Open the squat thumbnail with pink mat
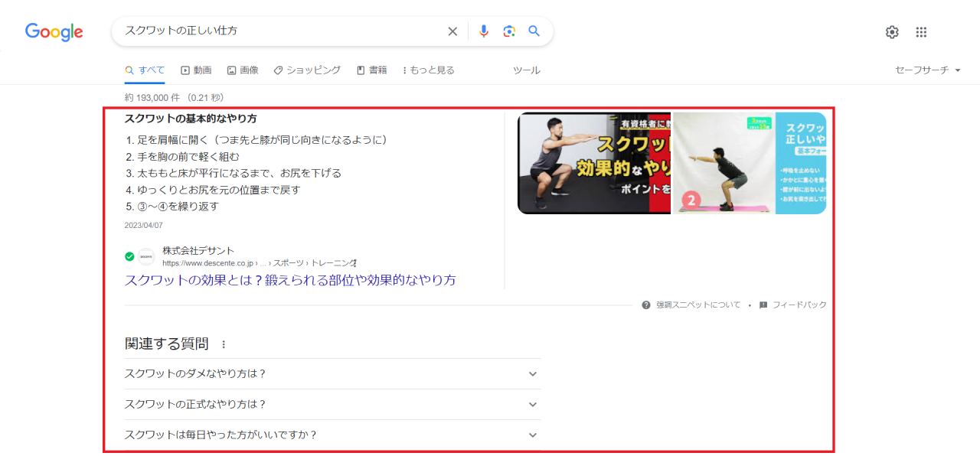Image resolution: width=980 pixels, height=456 pixels. pos(750,163)
